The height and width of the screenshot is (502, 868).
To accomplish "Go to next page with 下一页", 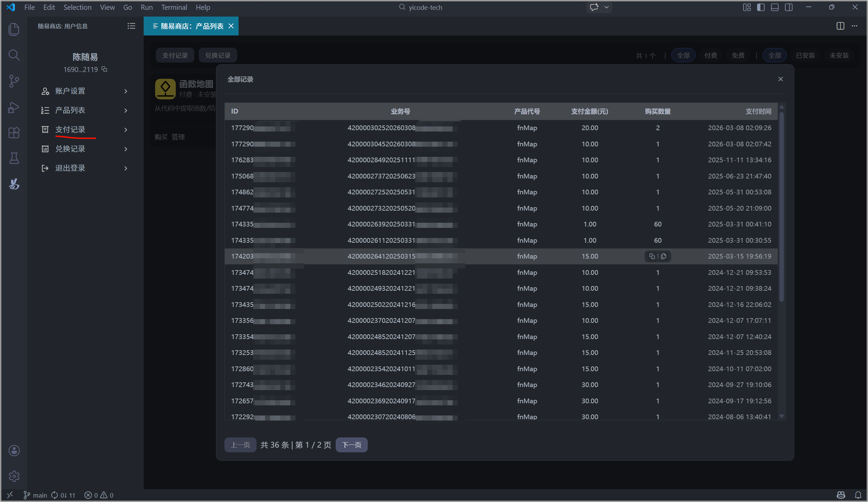I will tap(351, 445).
